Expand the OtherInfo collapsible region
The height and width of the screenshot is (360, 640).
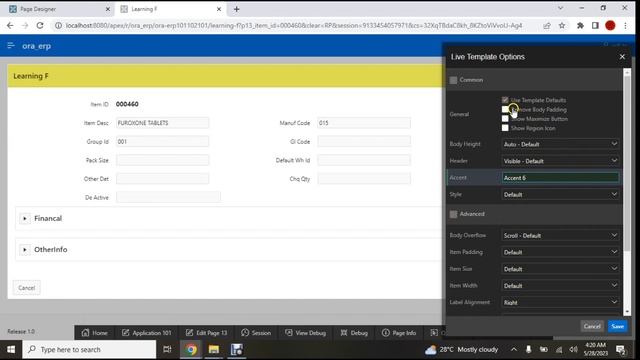click(24, 249)
